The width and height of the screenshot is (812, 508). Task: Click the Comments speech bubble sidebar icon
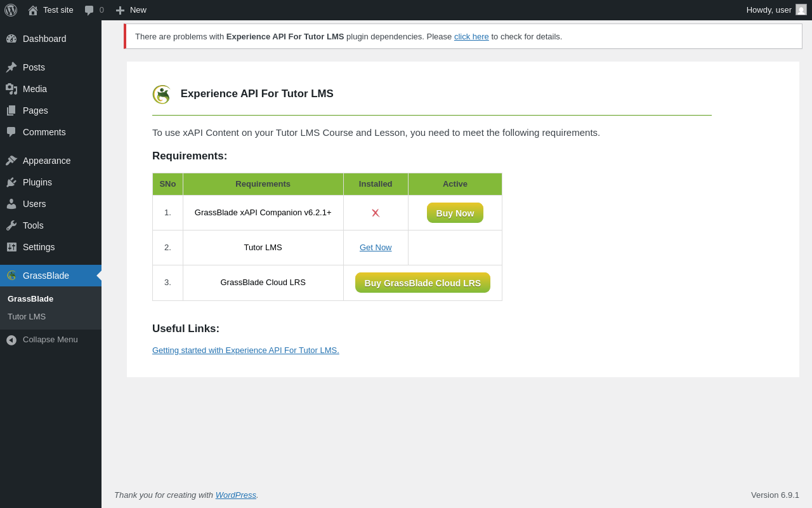[x=11, y=132]
